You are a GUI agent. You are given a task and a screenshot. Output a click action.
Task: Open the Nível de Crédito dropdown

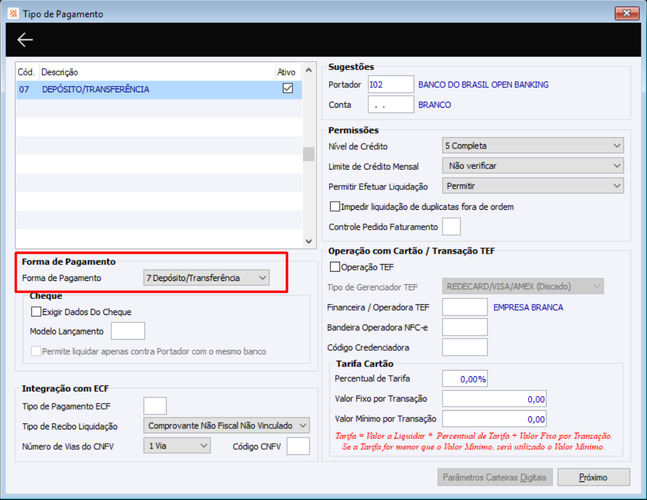tap(533, 146)
